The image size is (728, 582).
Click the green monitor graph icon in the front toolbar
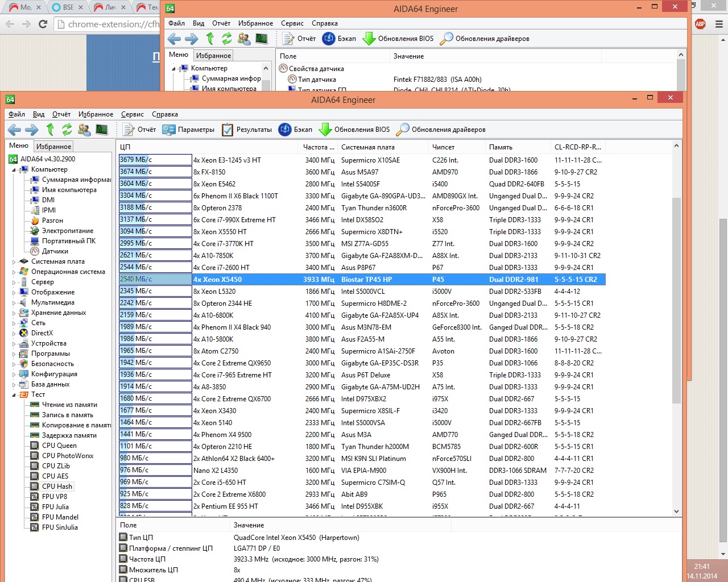[x=102, y=130]
